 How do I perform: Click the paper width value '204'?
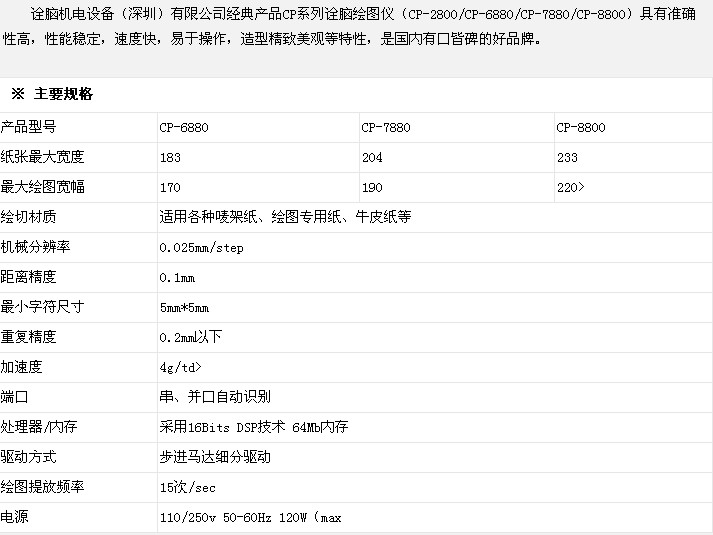point(372,158)
